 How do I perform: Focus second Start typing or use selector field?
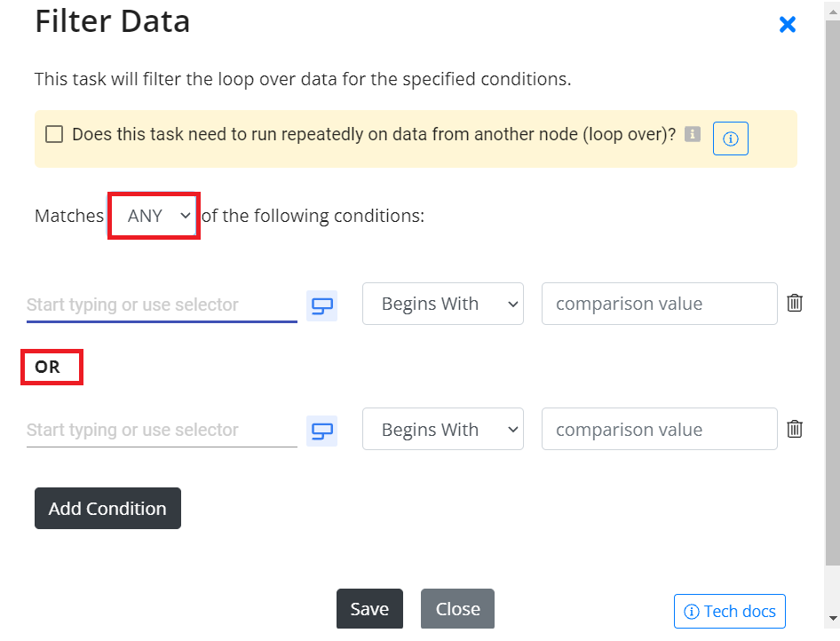coord(162,430)
